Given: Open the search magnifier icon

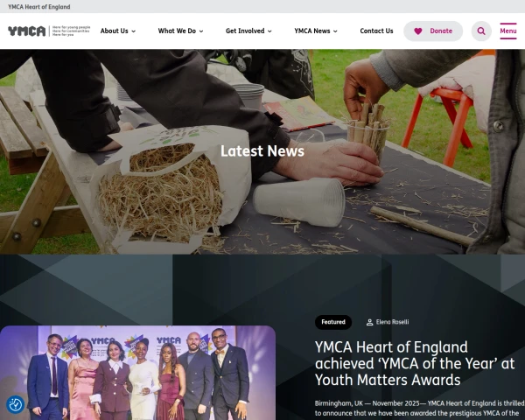Looking at the screenshot, I should point(481,31).
